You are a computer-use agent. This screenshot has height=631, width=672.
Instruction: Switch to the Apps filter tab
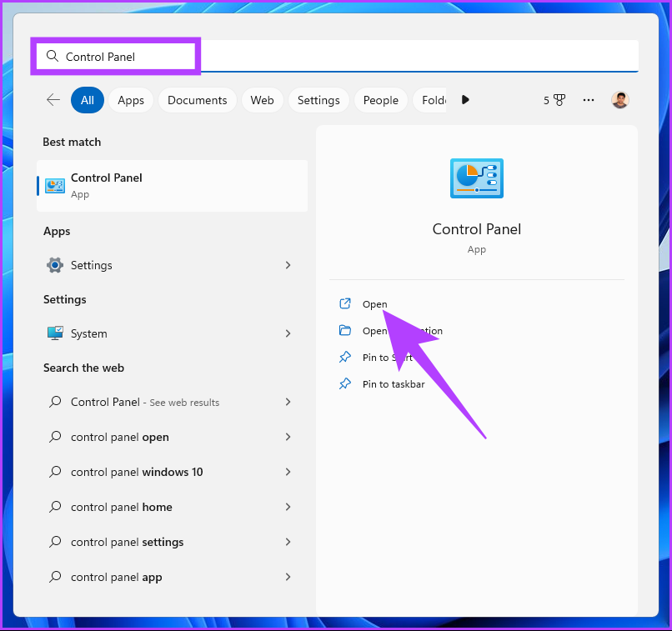pos(131,100)
